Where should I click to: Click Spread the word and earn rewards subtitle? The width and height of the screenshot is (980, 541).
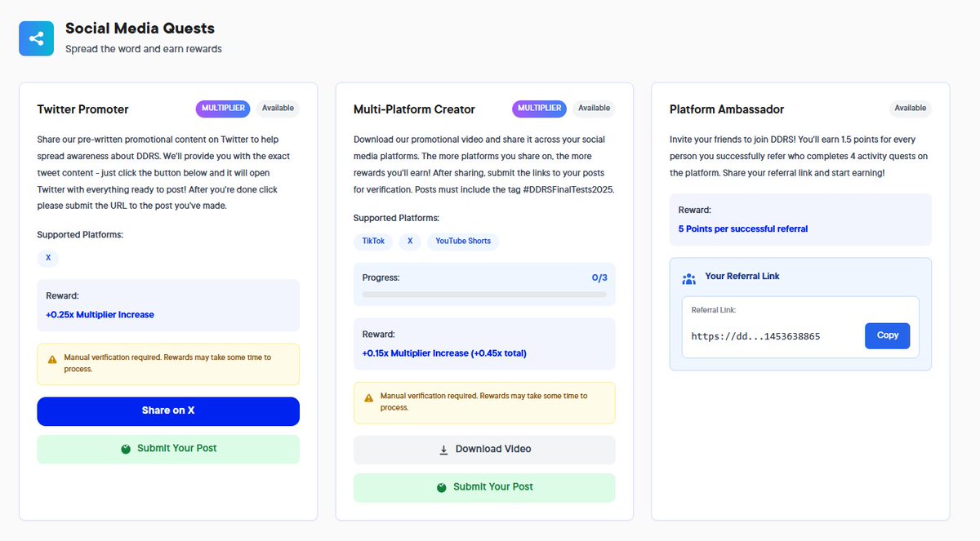[144, 49]
